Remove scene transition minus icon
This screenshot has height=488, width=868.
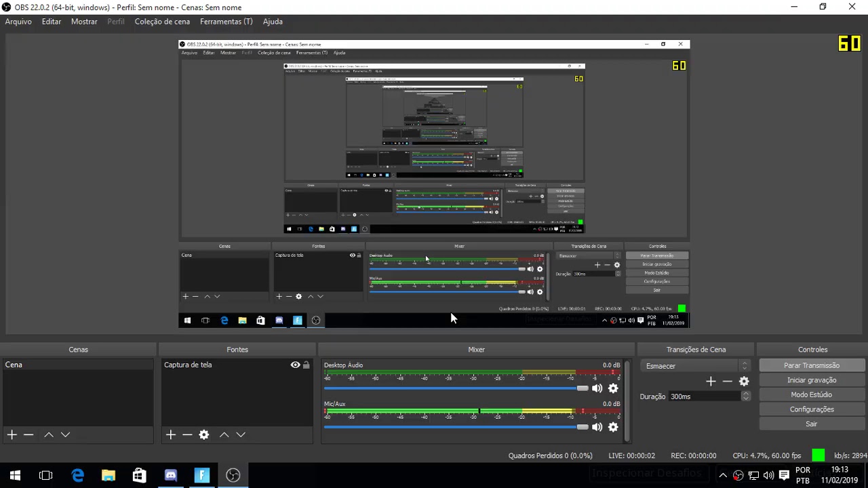(727, 382)
